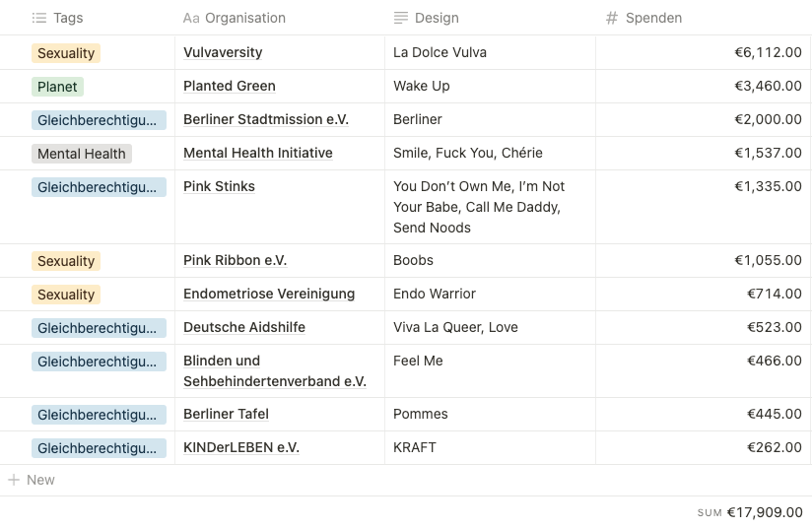Viewport: 812px width, 528px height.
Task: Open Berliner Stadtmission e.V. page
Action: click(x=266, y=119)
